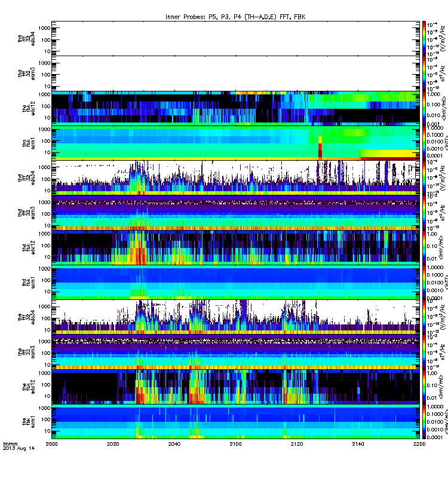Click the tha fbk edc12 spectrogram panel
The width and height of the screenshot is (448, 478).
[235, 108]
